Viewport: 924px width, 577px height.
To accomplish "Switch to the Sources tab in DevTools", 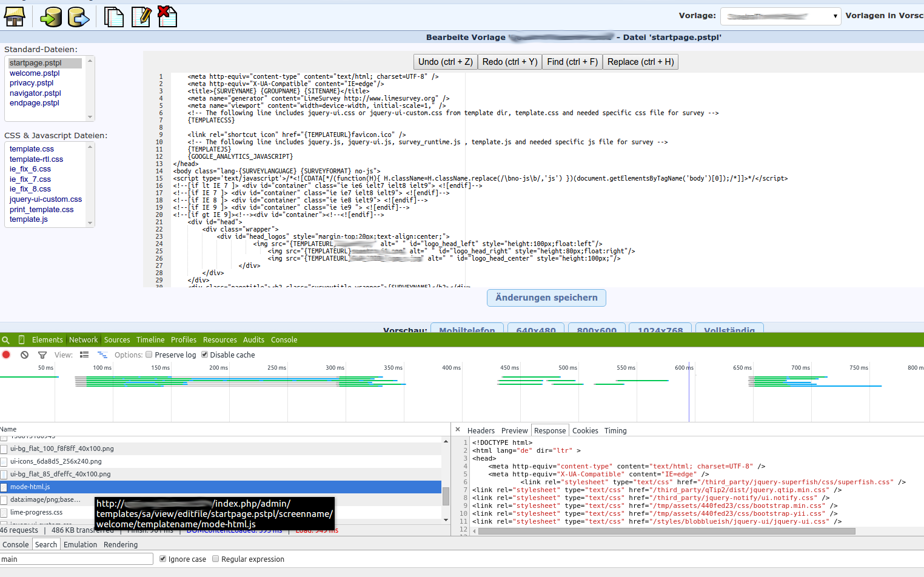I will (x=117, y=340).
